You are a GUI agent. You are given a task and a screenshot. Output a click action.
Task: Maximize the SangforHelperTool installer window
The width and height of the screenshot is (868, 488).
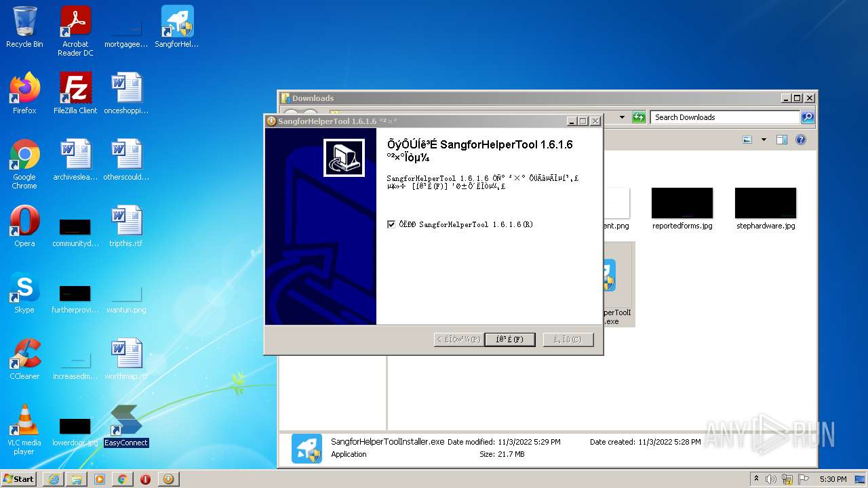click(583, 121)
